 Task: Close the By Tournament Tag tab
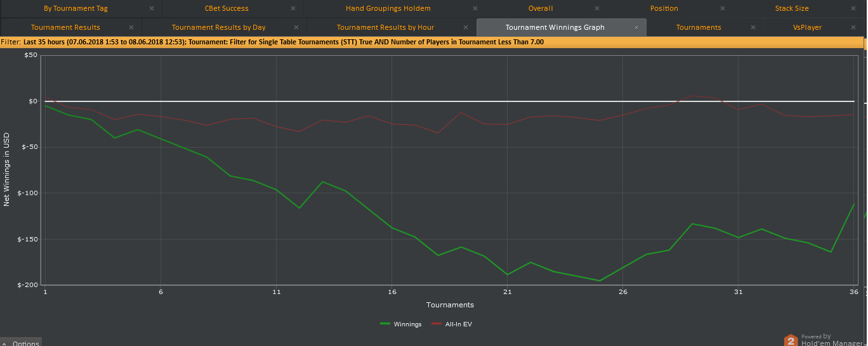pyautogui.click(x=151, y=9)
